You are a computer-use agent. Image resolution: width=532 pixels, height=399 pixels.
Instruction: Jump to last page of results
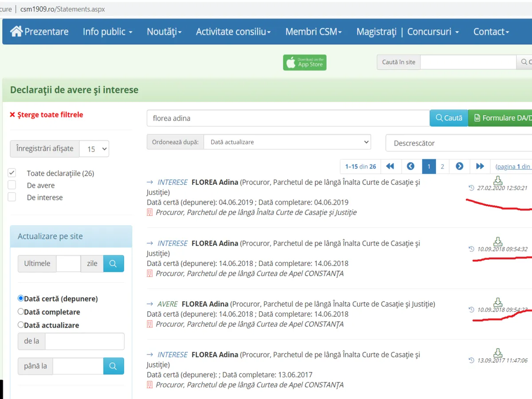point(480,166)
